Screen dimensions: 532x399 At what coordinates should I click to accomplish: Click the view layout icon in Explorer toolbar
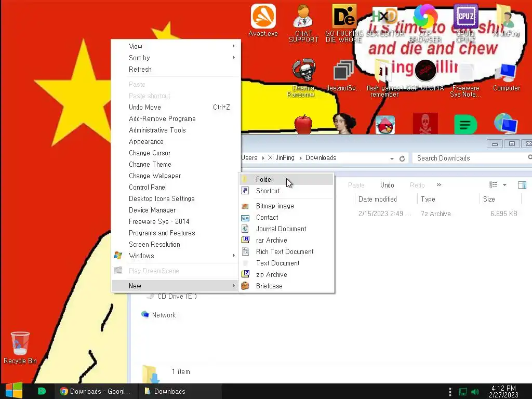point(494,185)
